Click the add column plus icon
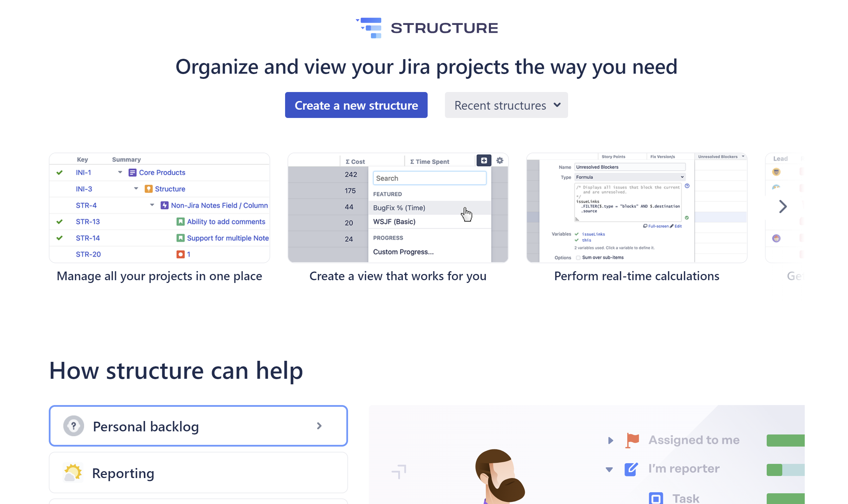The width and height of the screenshot is (848, 504). (x=484, y=160)
